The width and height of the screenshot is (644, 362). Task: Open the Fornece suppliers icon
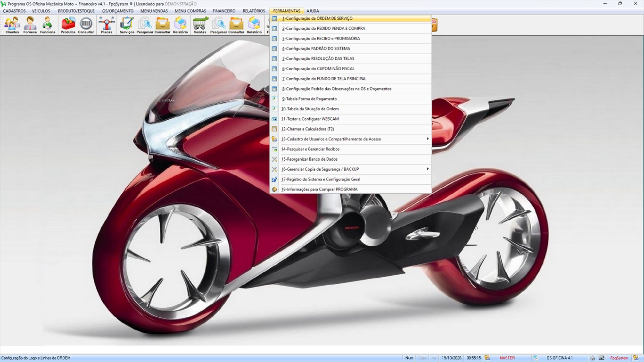click(x=30, y=25)
